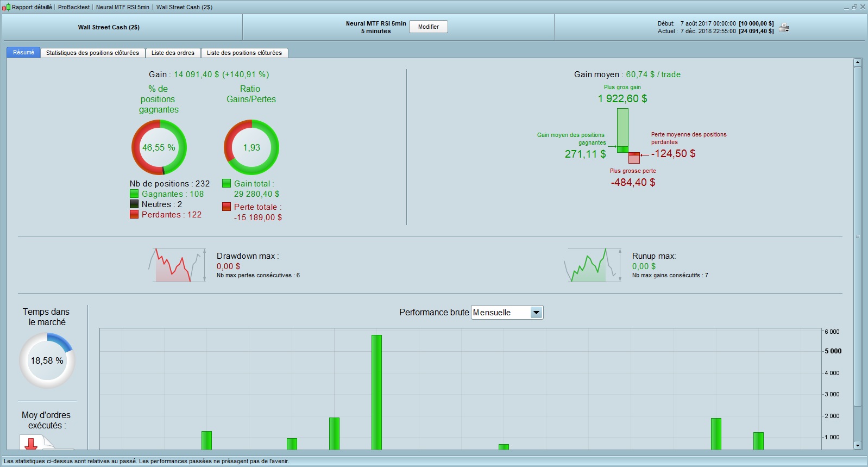
Task: Click Nb max gains consécutifs : 7
Action: pos(670,275)
